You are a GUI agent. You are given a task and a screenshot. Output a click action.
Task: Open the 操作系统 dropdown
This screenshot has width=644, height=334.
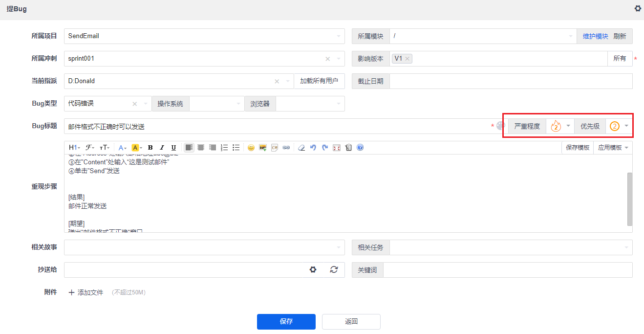click(x=216, y=104)
